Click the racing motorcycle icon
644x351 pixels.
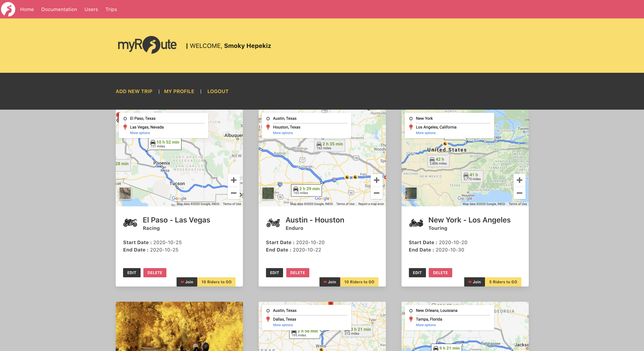click(x=130, y=222)
